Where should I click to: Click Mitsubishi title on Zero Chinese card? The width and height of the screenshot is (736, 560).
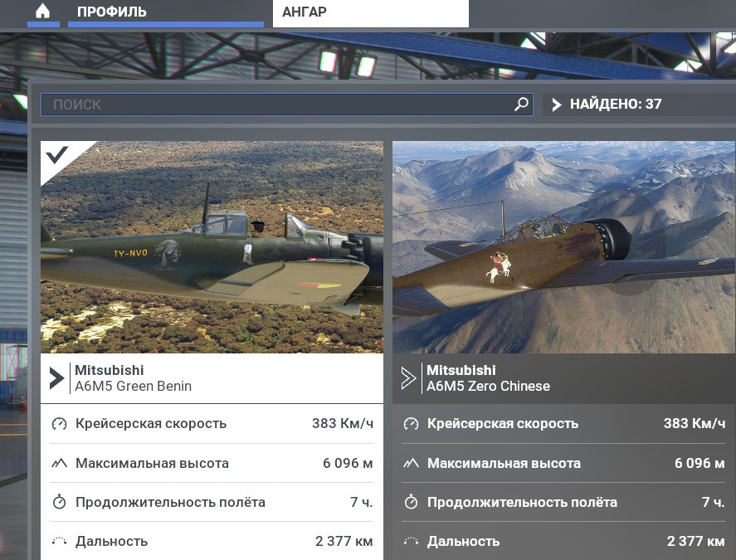[x=461, y=370]
